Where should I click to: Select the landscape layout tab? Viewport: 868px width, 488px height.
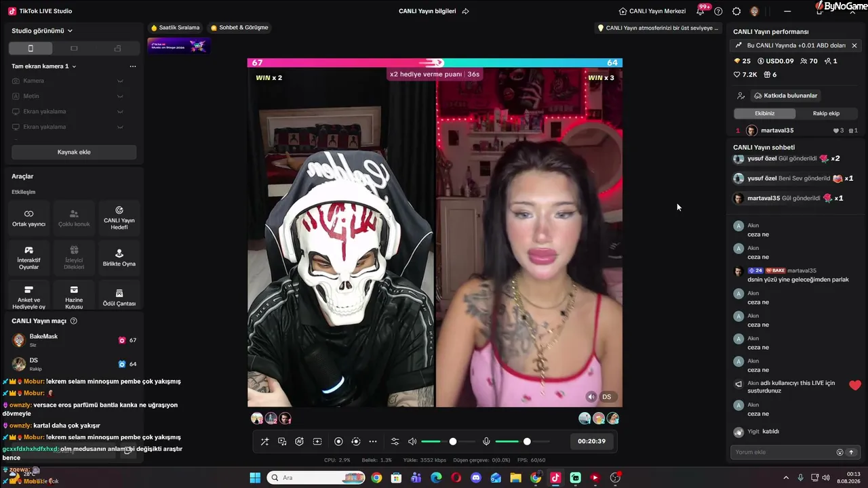tap(74, 48)
